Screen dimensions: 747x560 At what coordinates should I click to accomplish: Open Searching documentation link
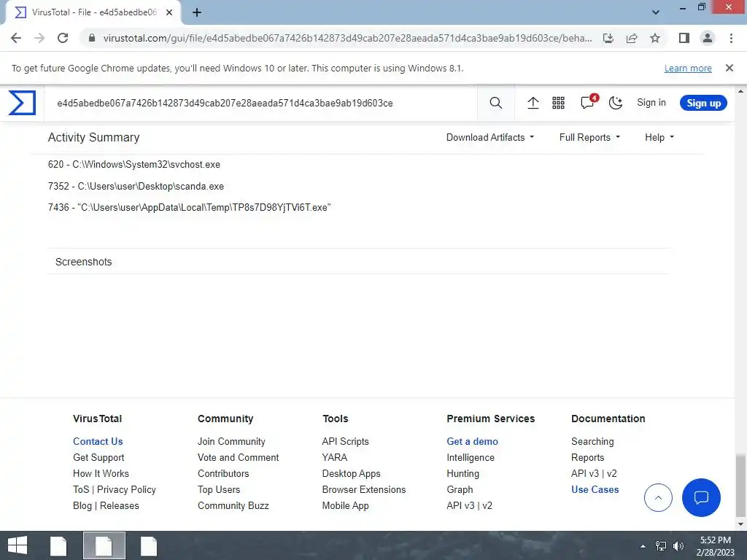point(592,441)
